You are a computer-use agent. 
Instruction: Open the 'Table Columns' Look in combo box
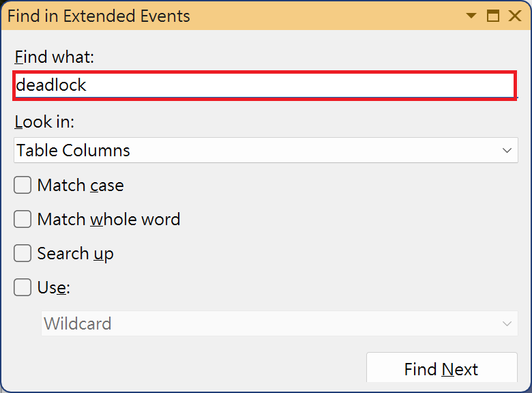tap(256, 150)
